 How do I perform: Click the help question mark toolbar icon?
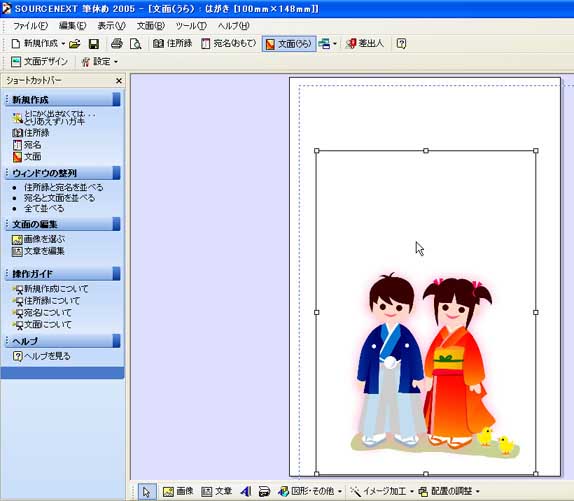[401, 44]
